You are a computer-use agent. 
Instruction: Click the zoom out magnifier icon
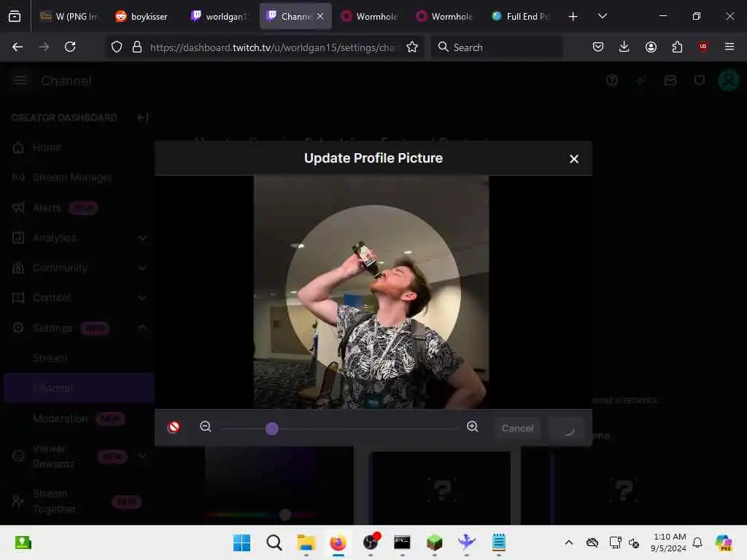pyautogui.click(x=205, y=427)
